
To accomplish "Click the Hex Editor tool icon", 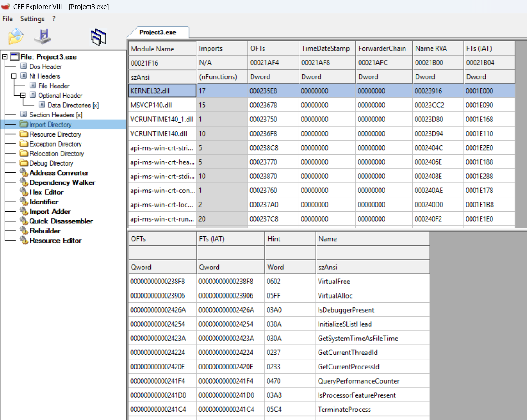I will click(24, 192).
